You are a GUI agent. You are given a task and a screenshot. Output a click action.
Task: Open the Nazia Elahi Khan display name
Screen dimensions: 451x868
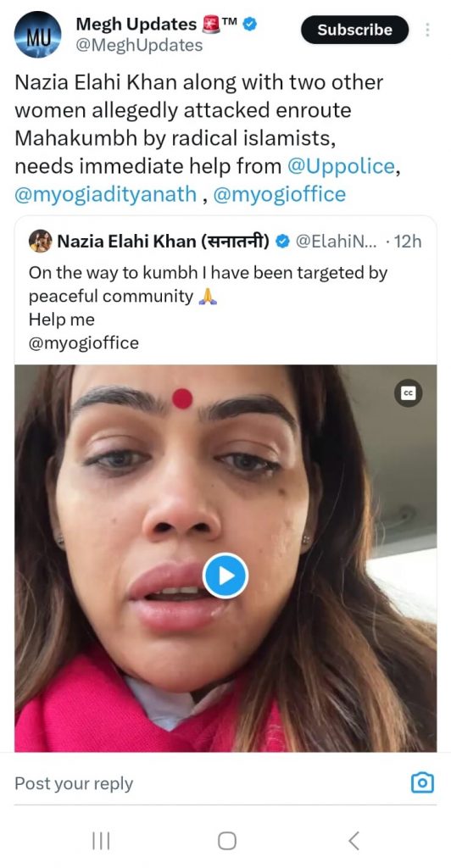coord(164,242)
